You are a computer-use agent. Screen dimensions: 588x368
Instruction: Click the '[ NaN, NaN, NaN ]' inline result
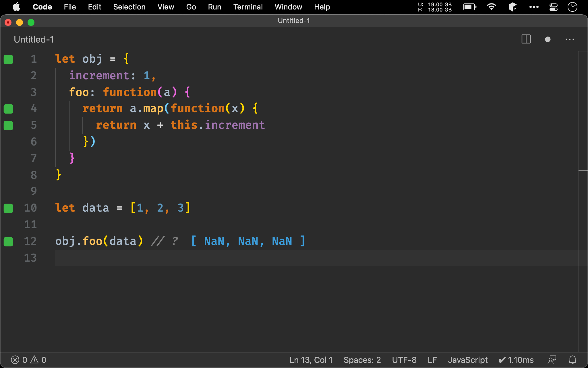248,241
